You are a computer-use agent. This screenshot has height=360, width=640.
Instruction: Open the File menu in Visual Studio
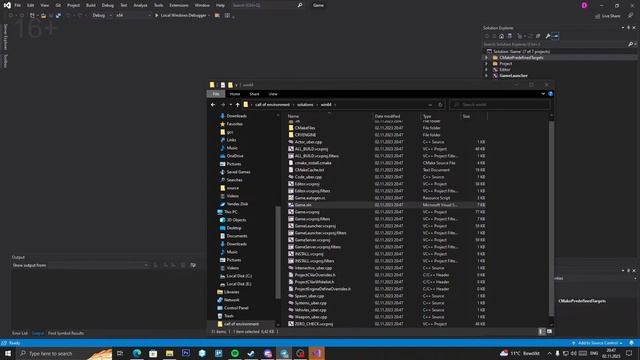pos(18,5)
